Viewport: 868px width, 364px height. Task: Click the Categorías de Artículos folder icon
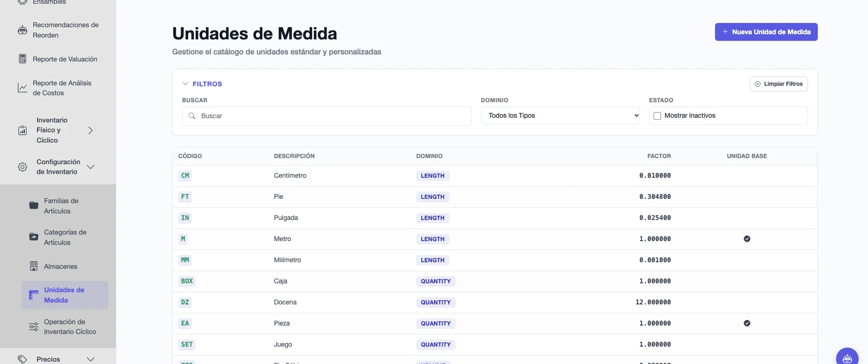[34, 237]
